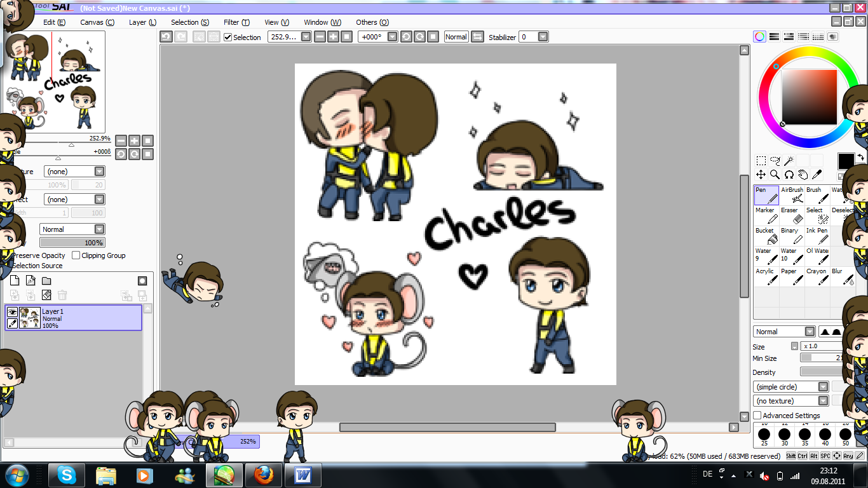The height and width of the screenshot is (488, 868).
Task: Enable the Clipping Group checkbox
Action: [76, 255]
